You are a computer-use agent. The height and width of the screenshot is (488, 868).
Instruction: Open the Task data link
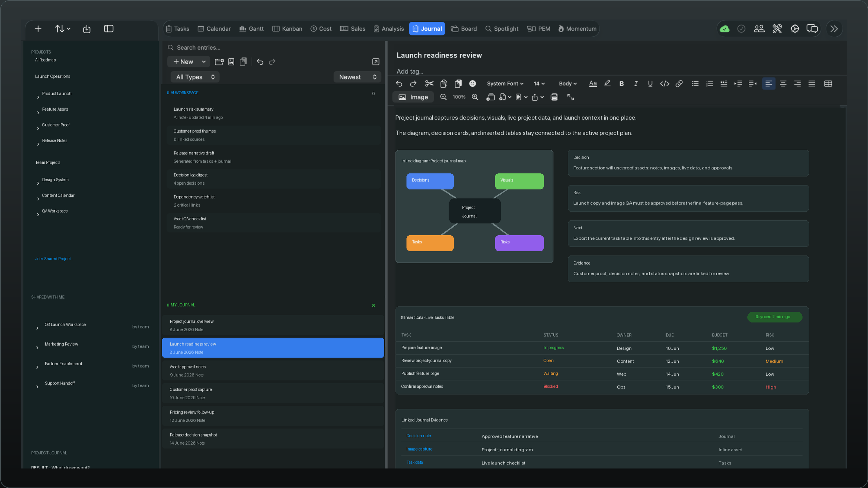414,463
